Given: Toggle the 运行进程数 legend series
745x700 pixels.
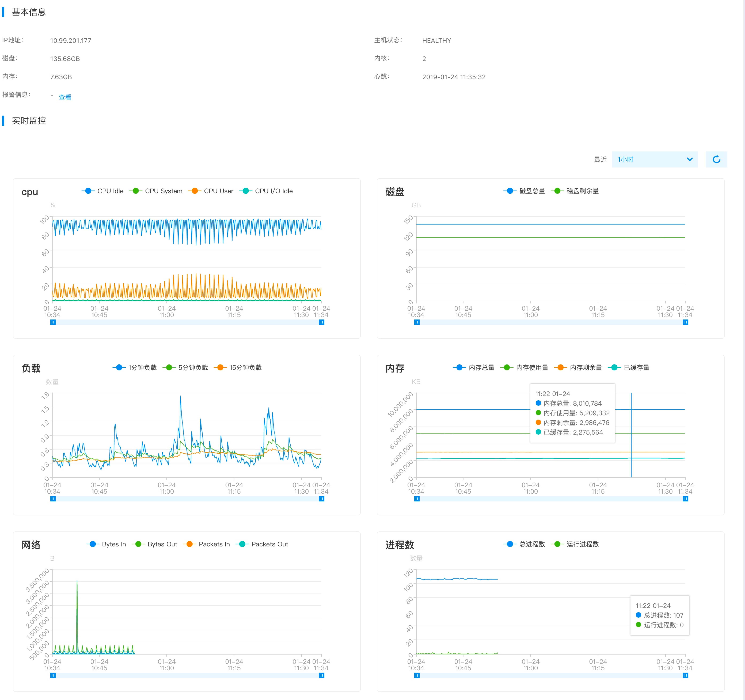Looking at the screenshot, I should pyautogui.click(x=575, y=544).
